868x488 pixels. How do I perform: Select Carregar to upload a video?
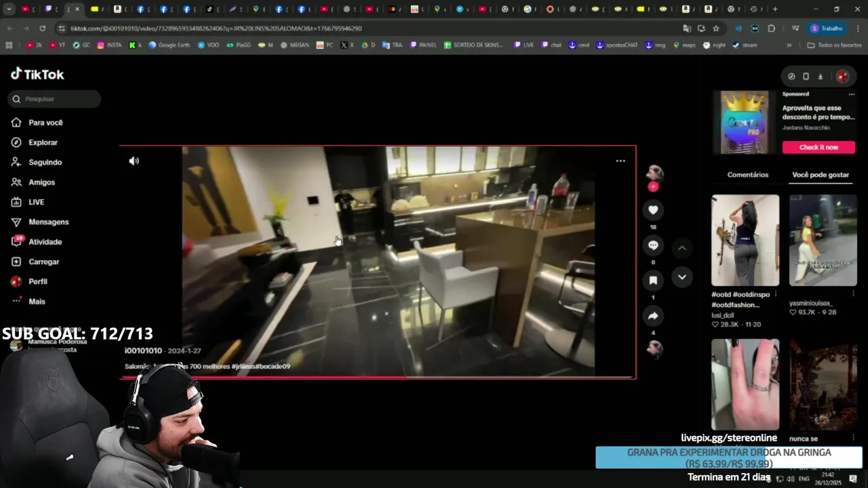[x=43, y=262]
